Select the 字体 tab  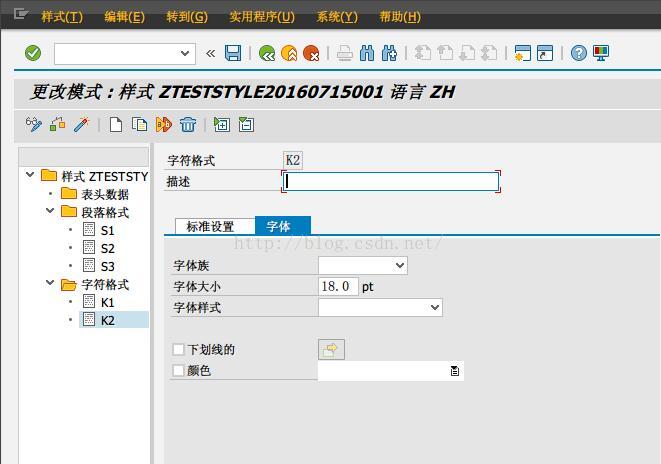[283, 225]
